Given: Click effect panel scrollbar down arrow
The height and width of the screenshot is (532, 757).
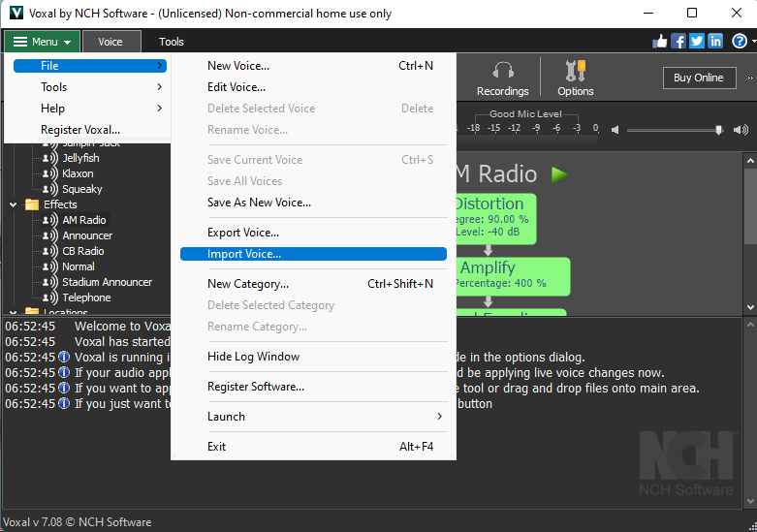Looking at the screenshot, I should click(x=750, y=307).
